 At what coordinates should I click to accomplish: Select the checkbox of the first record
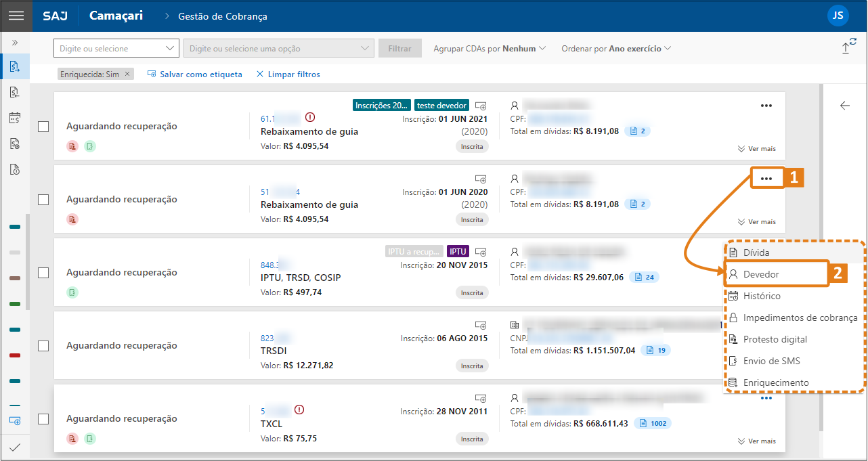43,127
